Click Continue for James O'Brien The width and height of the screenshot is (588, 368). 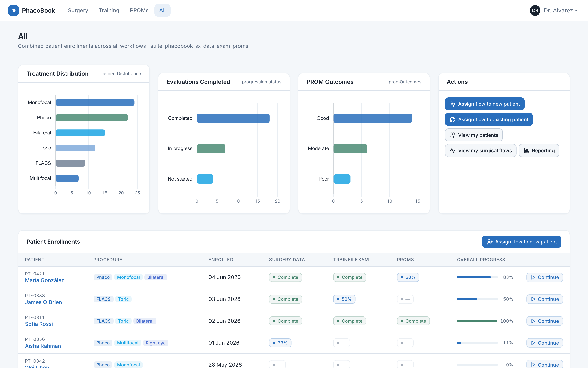[x=545, y=299]
